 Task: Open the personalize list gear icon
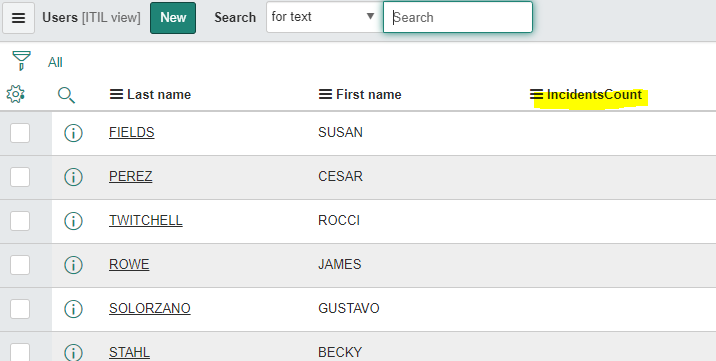click(x=15, y=94)
